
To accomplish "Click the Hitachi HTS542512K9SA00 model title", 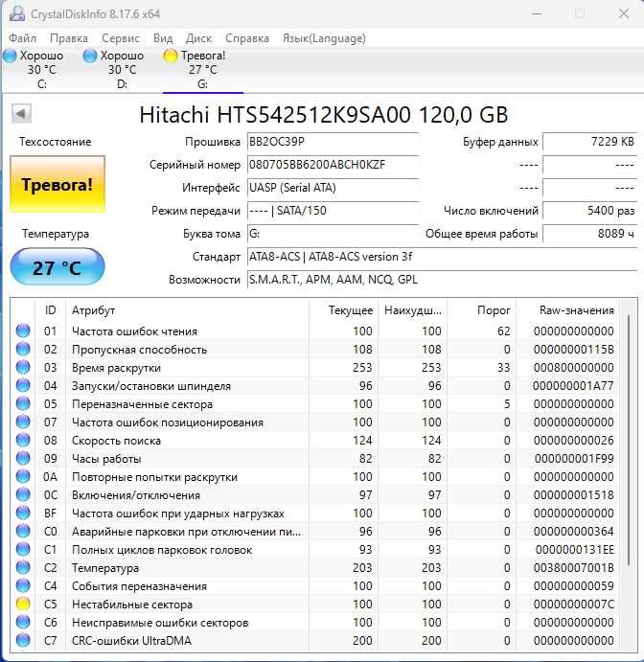I will click(x=324, y=114).
